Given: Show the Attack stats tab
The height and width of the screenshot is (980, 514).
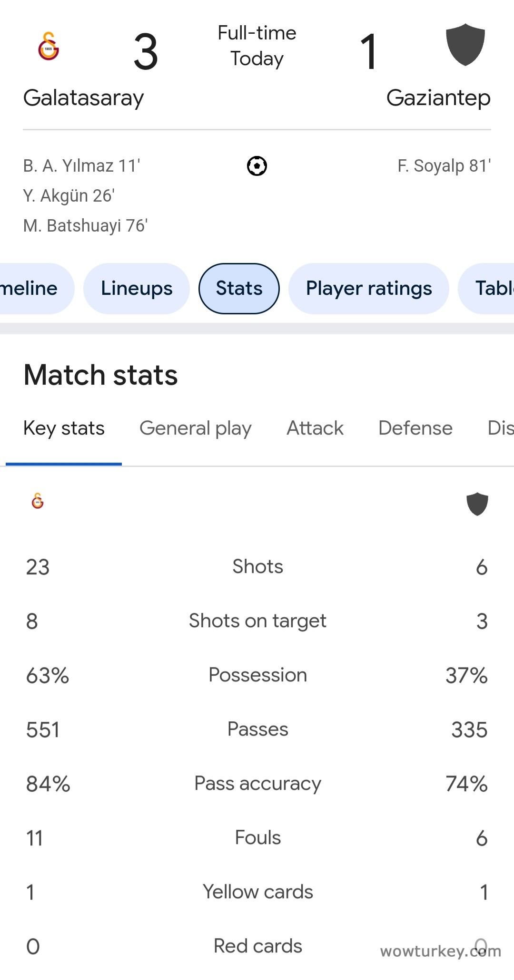Looking at the screenshot, I should click(315, 428).
